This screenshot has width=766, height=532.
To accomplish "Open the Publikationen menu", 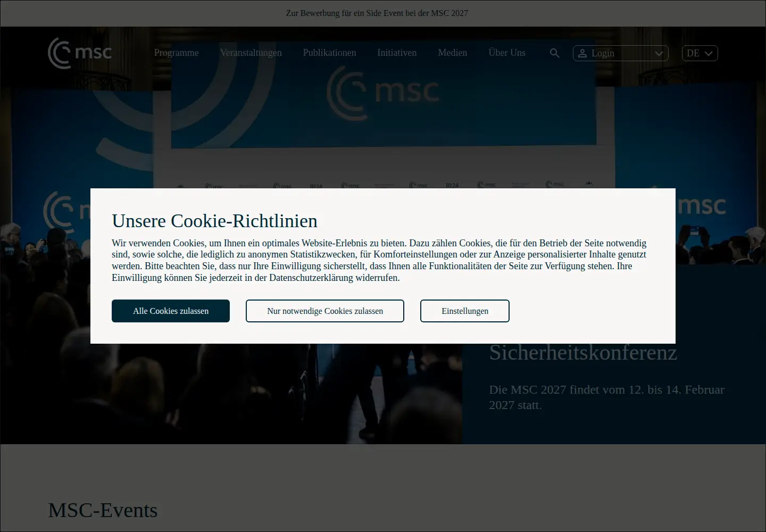I will (x=329, y=53).
